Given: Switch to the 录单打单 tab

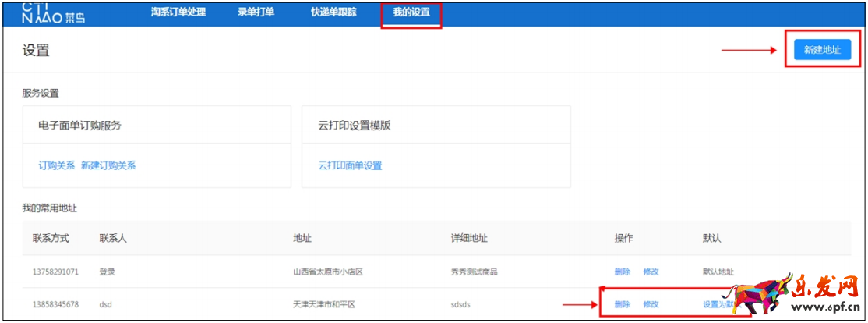Looking at the screenshot, I should coord(256,12).
